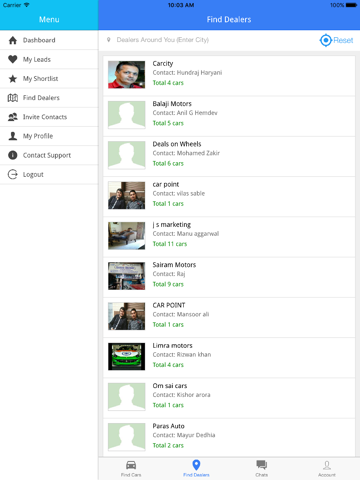
Task: Tap the Balaji Motors placeholder avatar
Action: [126, 115]
